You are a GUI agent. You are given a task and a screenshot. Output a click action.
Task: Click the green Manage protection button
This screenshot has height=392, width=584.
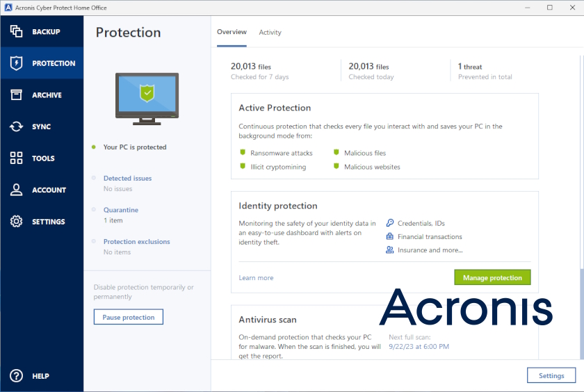coord(492,277)
